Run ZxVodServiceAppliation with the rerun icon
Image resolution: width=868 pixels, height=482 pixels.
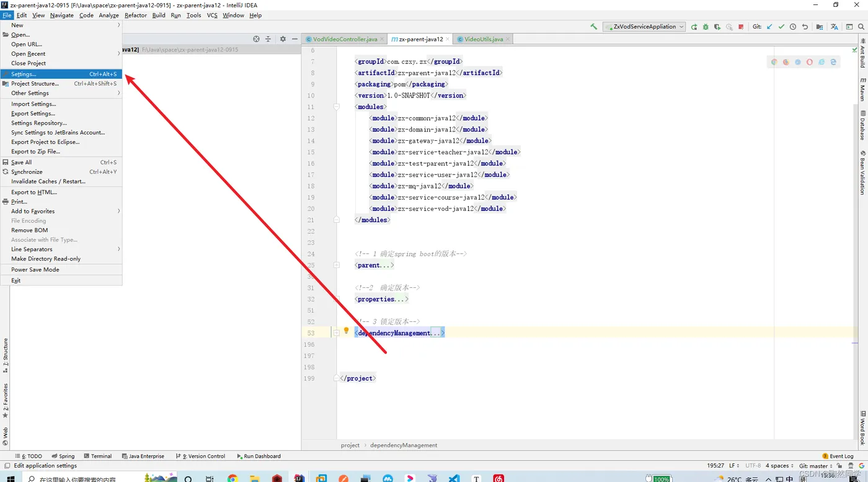(x=694, y=27)
